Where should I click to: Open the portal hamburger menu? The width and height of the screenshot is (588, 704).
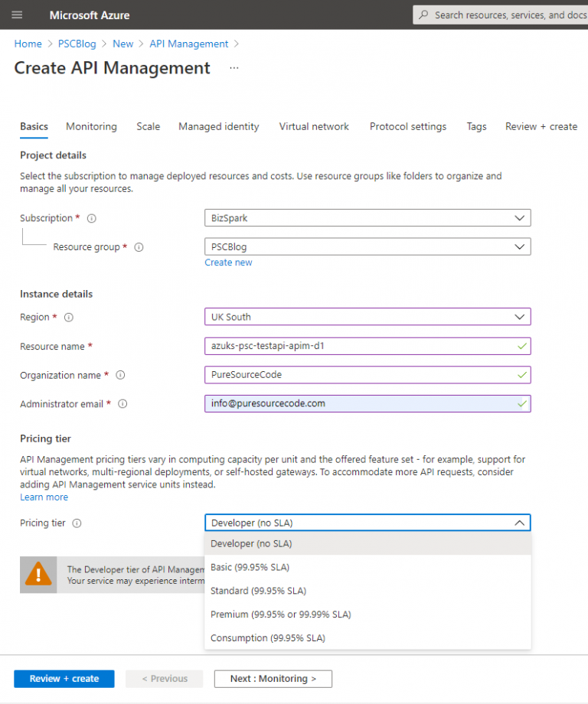pyautogui.click(x=17, y=15)
